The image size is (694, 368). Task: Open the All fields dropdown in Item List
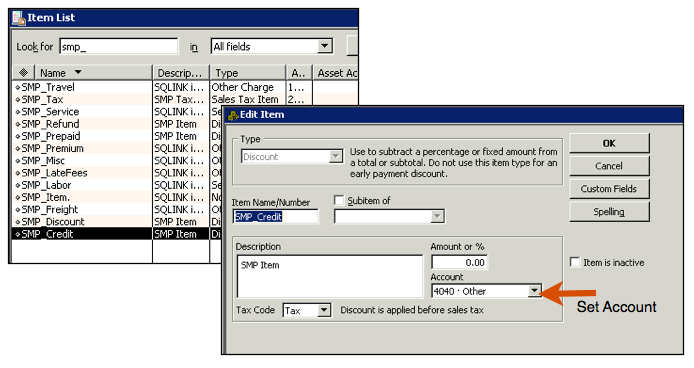(x=325, y=46)
